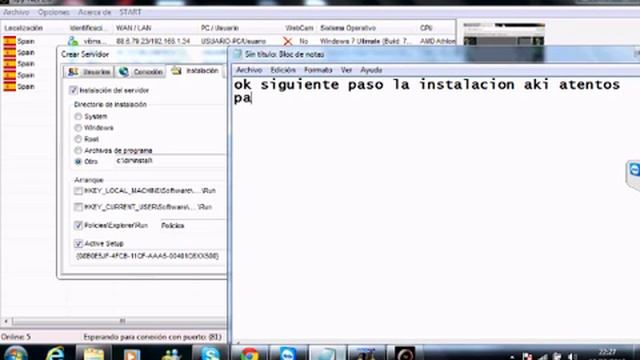
Task: Sort by the WebCam column header
Action: click(299, 28)
